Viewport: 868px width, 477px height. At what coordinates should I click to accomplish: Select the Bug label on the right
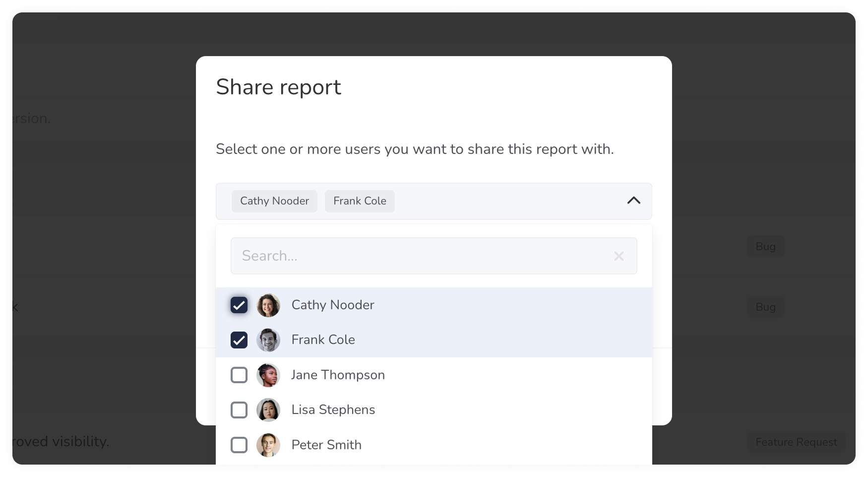765,246
